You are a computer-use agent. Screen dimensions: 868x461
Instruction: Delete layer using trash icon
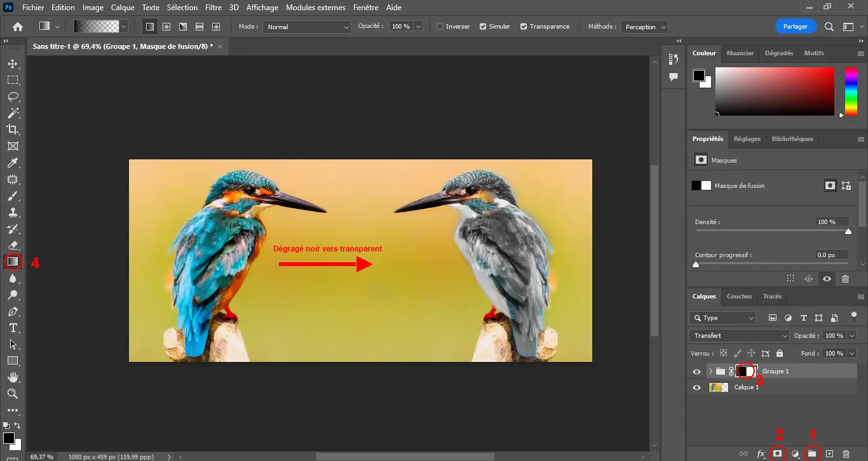846,454
